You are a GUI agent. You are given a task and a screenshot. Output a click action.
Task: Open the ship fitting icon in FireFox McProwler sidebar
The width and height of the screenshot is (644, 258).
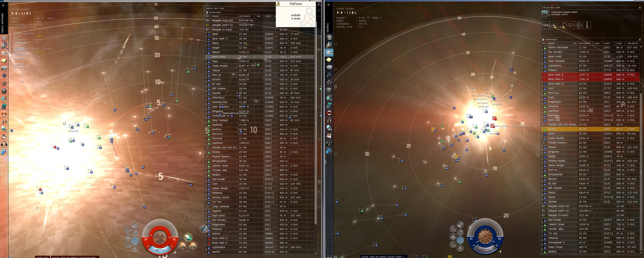click(4, 68)
